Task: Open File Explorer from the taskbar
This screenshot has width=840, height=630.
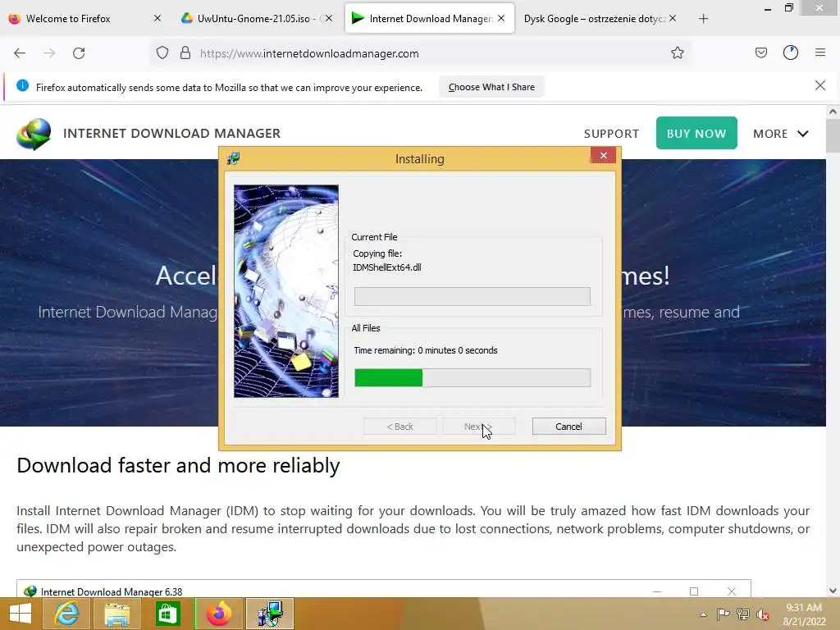Action: coord(116,614)
